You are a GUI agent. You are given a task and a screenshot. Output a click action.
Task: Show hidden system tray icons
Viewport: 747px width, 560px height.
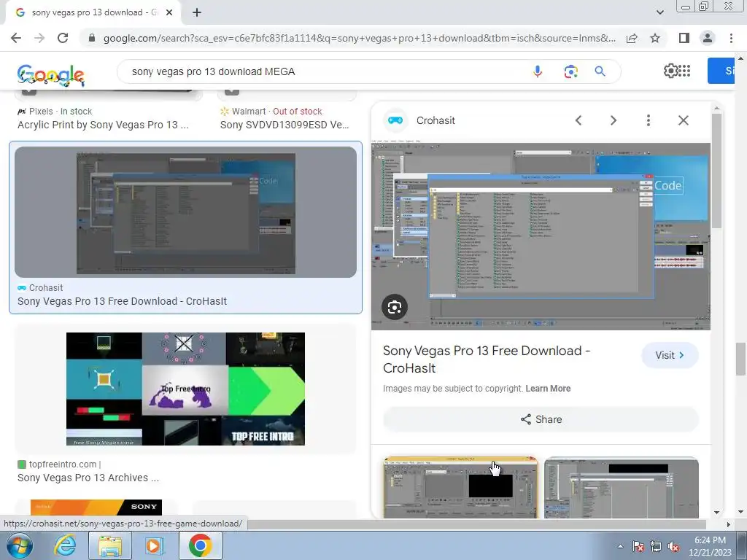(x=620, y=546)
